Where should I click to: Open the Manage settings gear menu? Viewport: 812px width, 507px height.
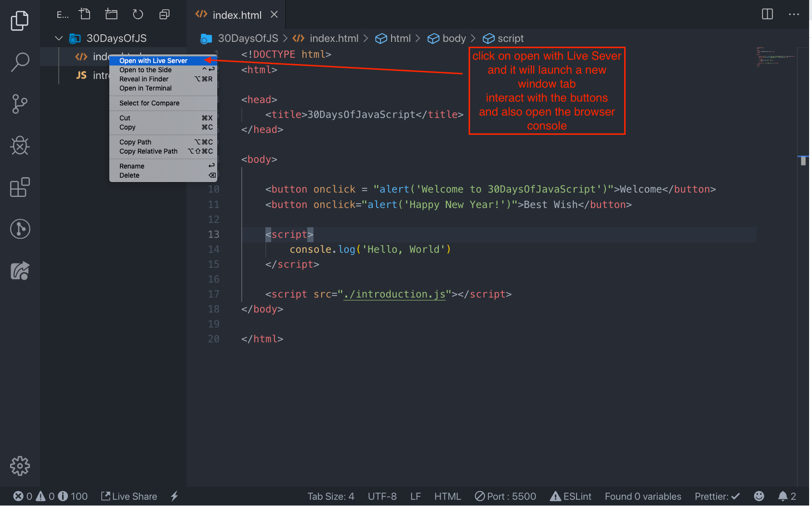(x=20, y=466)
